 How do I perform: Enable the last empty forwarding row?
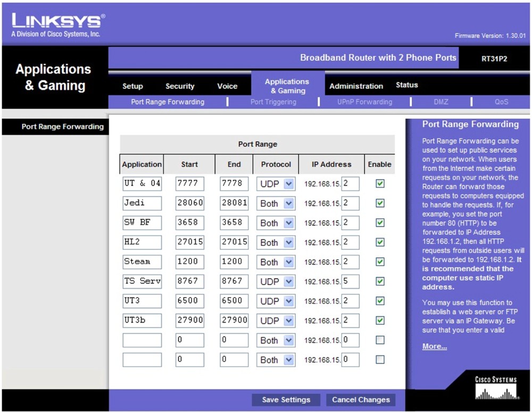(380, 359)
